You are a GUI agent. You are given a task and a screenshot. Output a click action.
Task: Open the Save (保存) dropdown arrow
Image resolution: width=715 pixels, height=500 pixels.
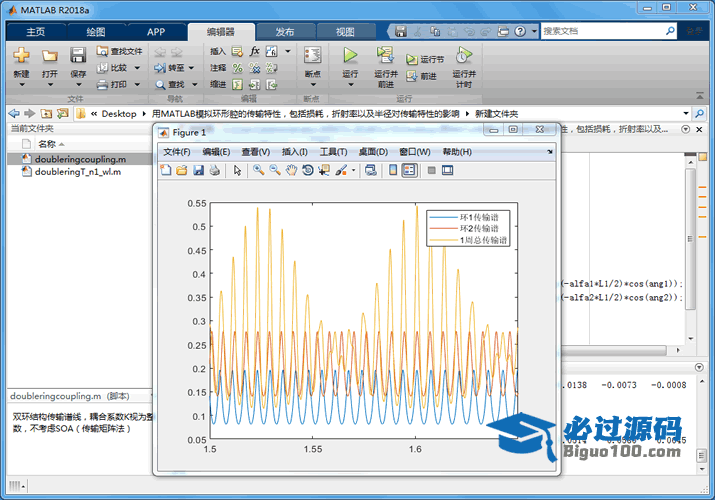(78, 85)
